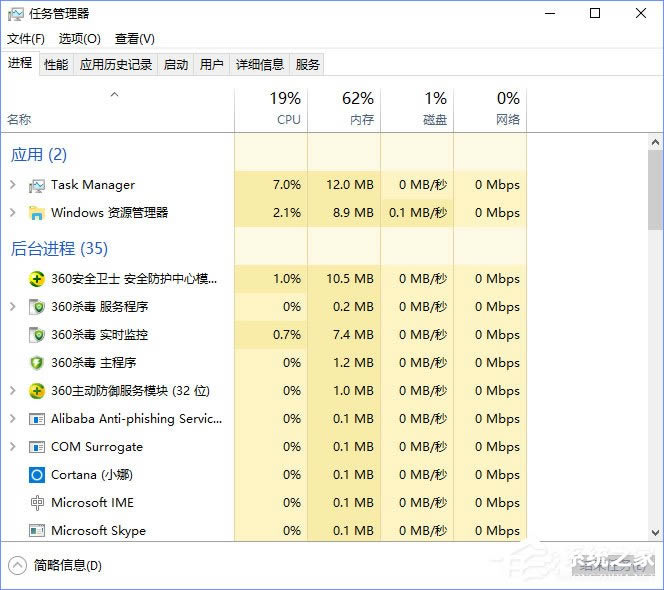664x590 pixels.
Task: Click the Task Manager process icon
Action: coord(37,186)
